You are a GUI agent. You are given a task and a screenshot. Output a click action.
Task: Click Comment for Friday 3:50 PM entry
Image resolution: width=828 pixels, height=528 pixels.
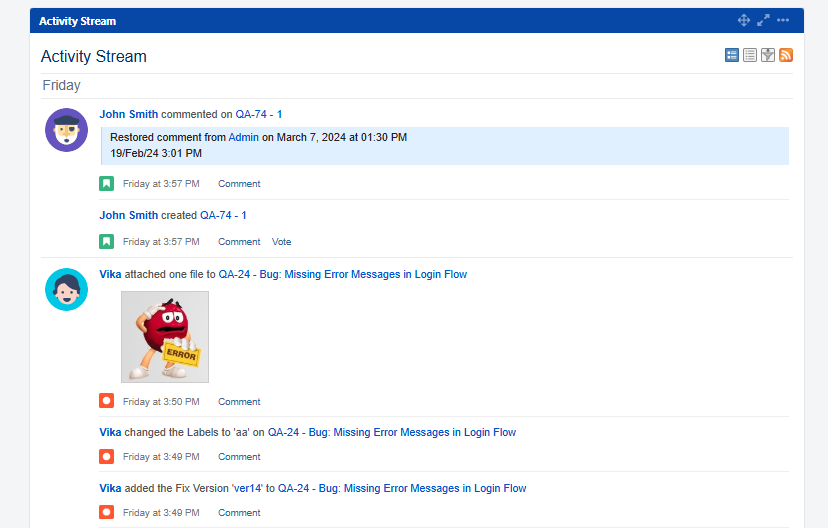point(239,402)
